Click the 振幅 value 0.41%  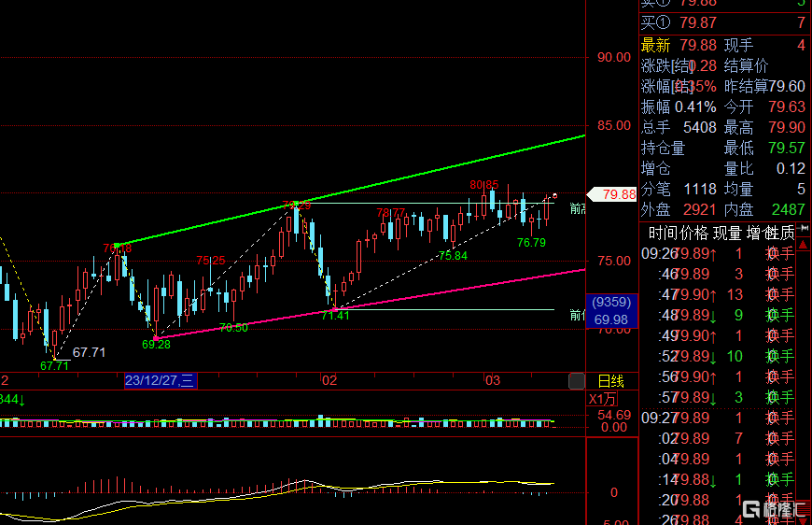pyautogui.click(x=695, y=106)
